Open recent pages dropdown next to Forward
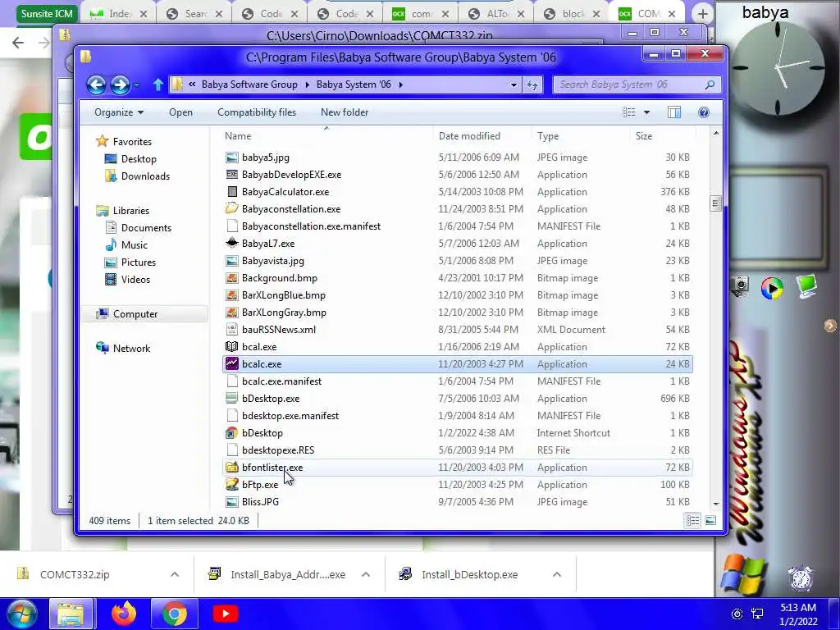This screenshot has width=840, height=630. (x=137, y=85)
